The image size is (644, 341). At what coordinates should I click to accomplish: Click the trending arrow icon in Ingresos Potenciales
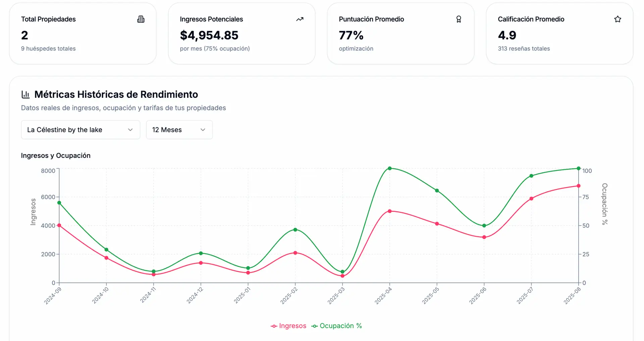(300, 19)
